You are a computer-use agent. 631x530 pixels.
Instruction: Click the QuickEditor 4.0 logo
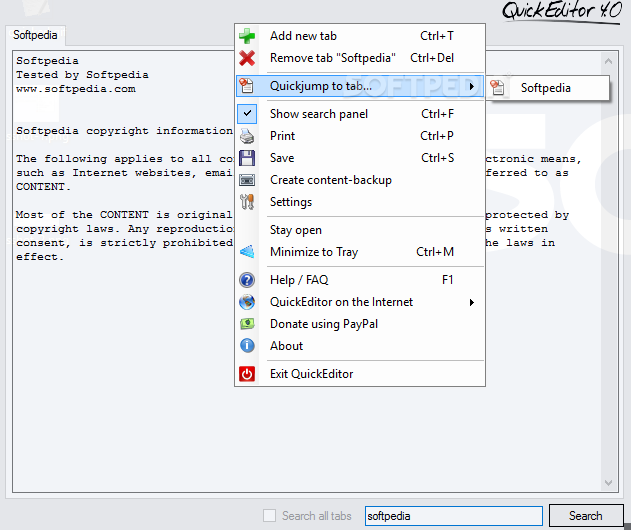coord(561,12)
